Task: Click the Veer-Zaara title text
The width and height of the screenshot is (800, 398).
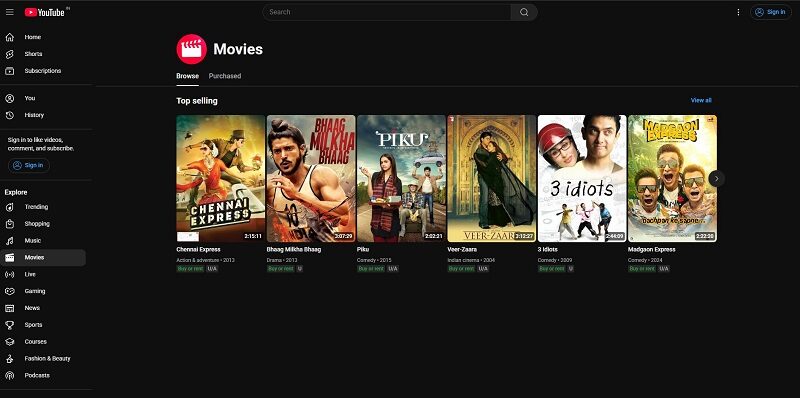Action: [462, 250]
